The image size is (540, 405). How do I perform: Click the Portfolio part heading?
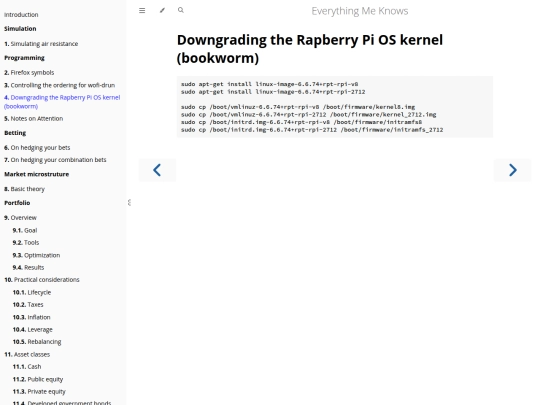coord(17,203)
